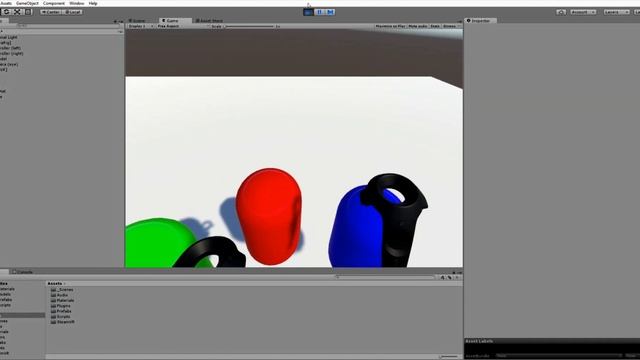Click the Play button
Screen dimensions: 640x360
coord(309,12)
